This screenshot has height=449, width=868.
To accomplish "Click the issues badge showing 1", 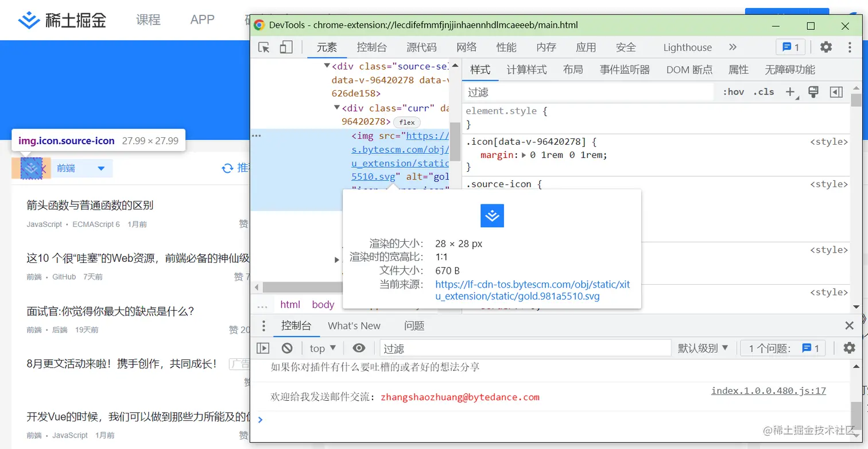I will click(790, 47).
